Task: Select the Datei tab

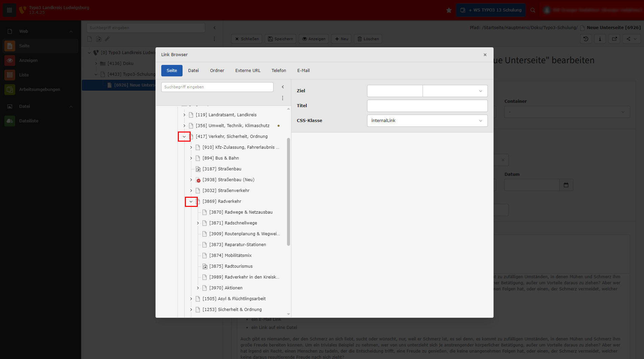Action: [193, 71]
